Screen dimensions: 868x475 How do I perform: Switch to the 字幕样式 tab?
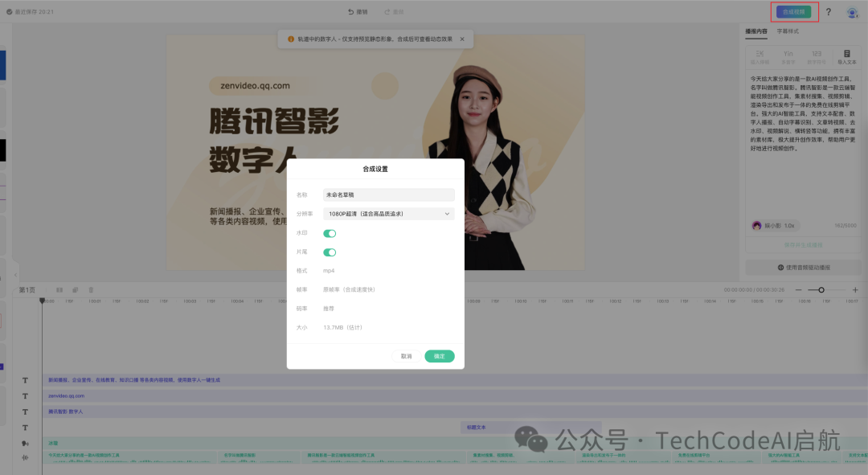point(788,31)
